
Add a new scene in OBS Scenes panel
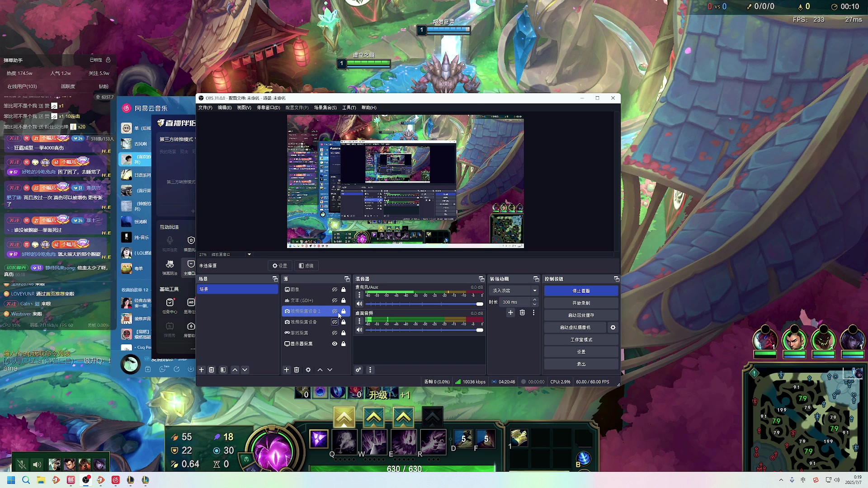[x=202, y=370]
